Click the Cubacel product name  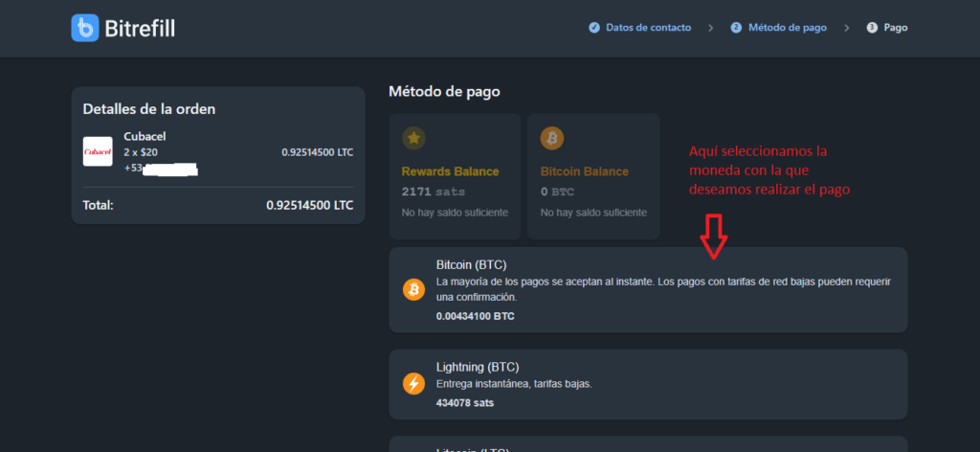[x=145, y=137]
